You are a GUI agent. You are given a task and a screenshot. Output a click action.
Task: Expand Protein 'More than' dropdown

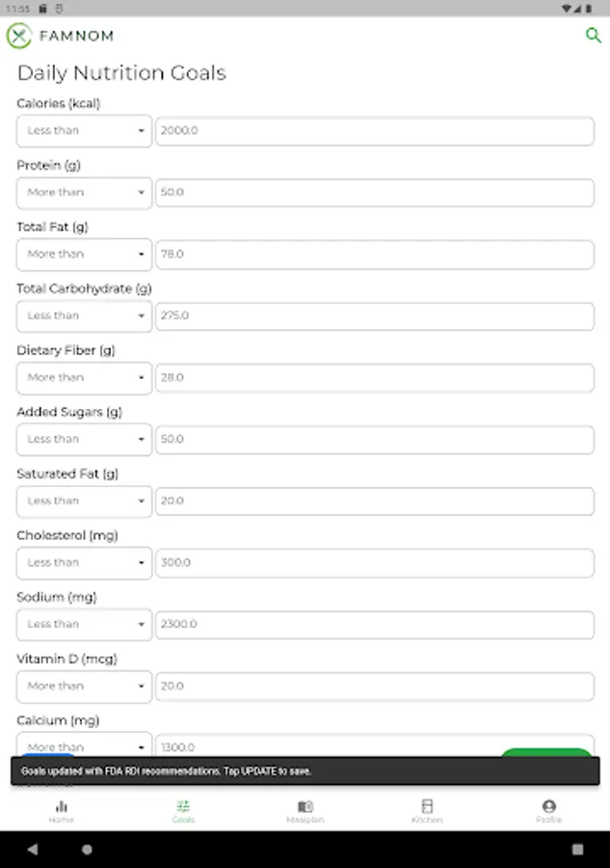85,193
